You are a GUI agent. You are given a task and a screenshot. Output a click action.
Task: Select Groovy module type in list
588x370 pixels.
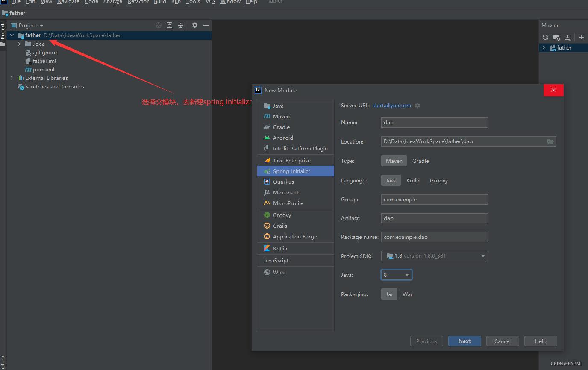[x=296, y=215]
